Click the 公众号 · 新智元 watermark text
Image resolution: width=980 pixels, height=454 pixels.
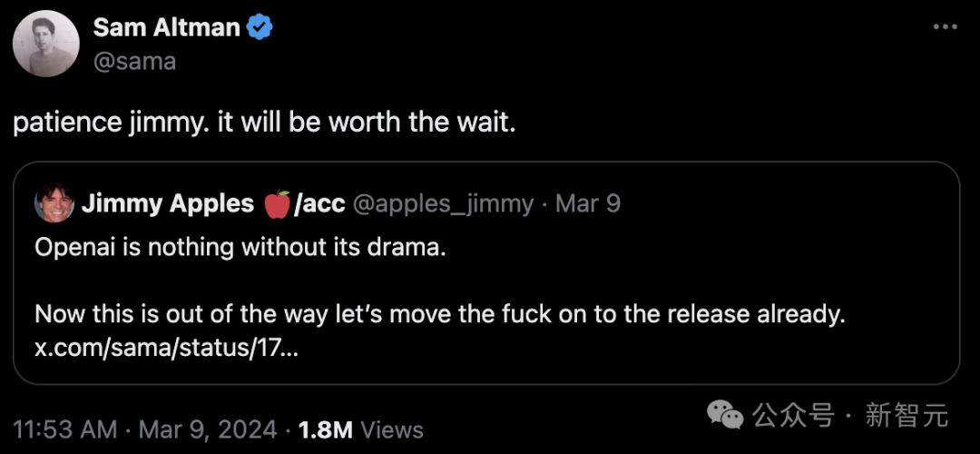click(x=850, y=415)
